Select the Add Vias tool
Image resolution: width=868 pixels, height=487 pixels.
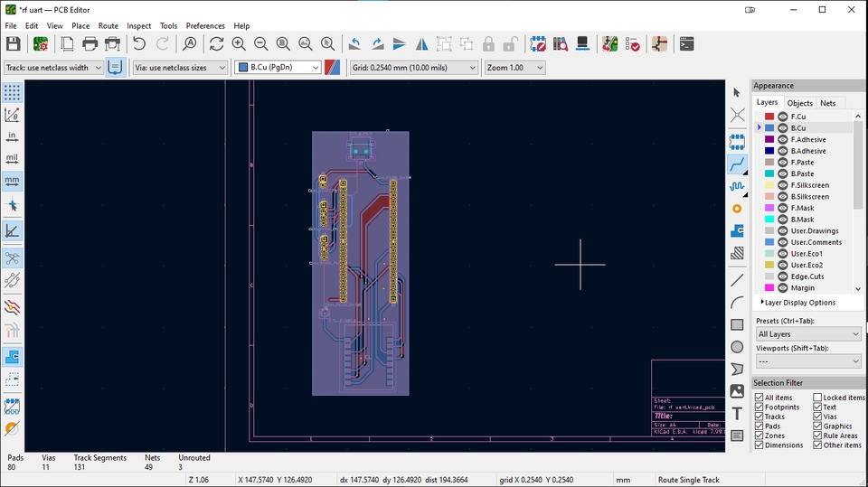click(737, 209)
